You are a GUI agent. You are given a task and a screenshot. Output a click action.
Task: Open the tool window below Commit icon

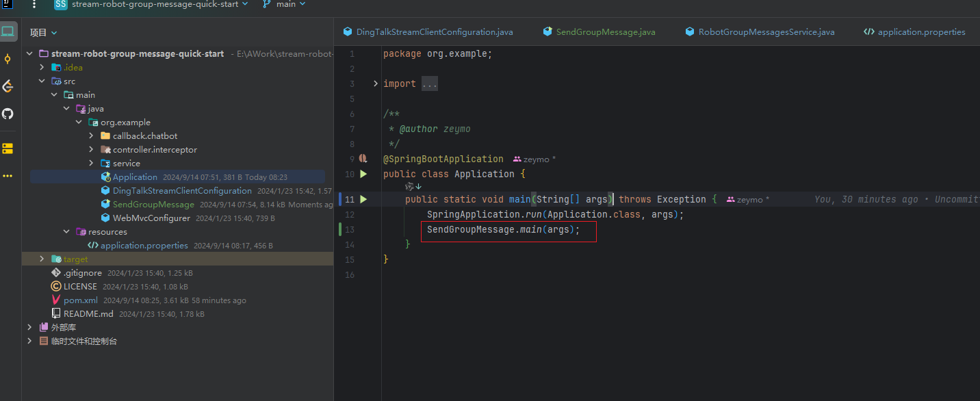pos(8,86)
